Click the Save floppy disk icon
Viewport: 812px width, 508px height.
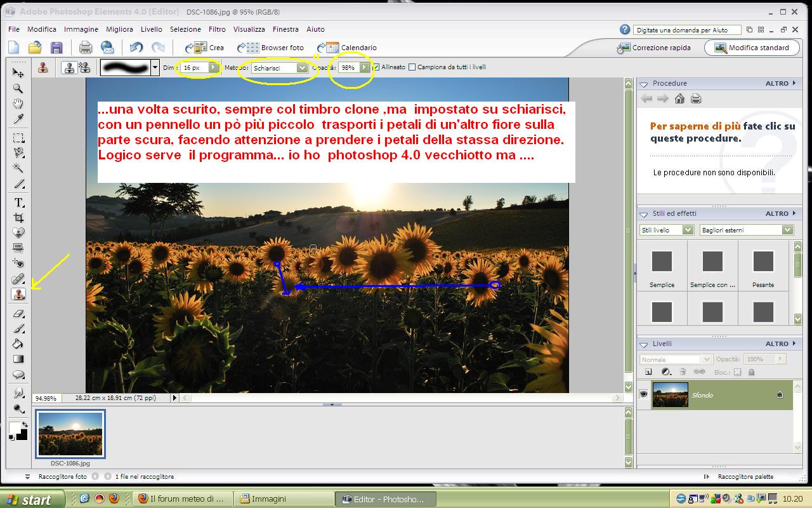(x=56, y=48)
